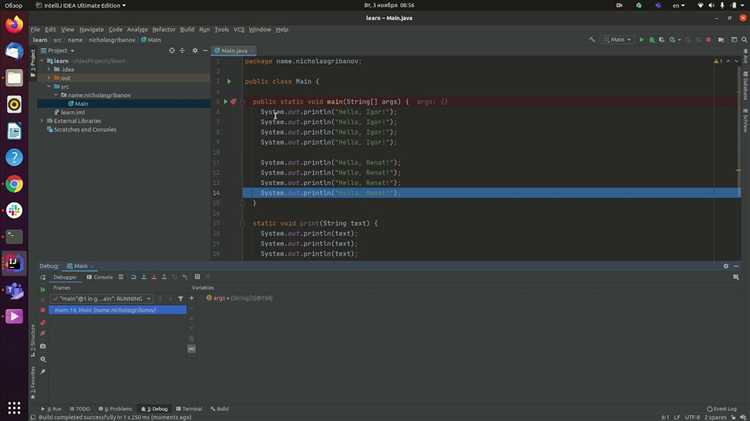Viewport: 750px width, 421px height.
Task: Click the Debug bug icon in top toolbar
Action: 653,40
